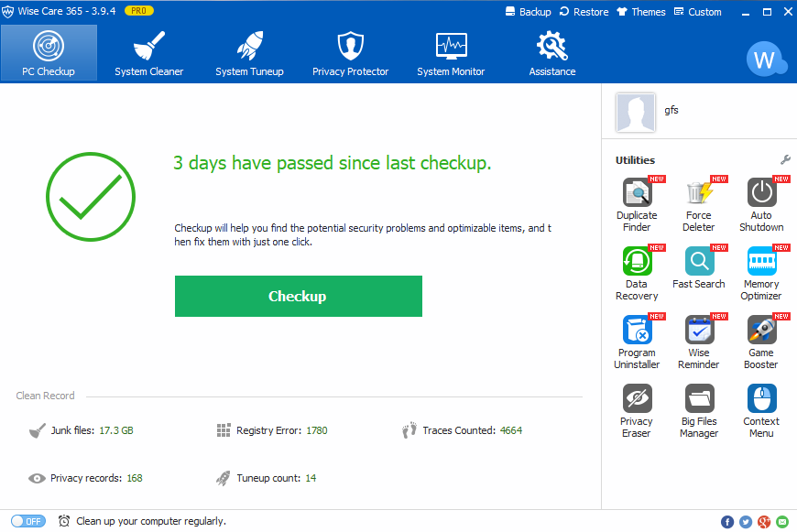Click the Clean Record heading
This screenshot has width=797, height=532.
click(45, 396)
